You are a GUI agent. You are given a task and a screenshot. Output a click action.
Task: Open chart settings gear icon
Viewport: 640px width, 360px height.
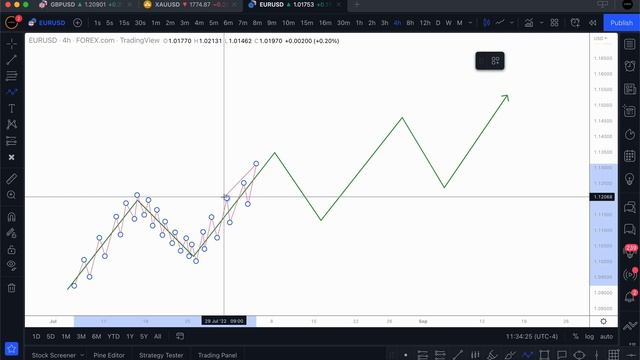[x=603, y=322]
